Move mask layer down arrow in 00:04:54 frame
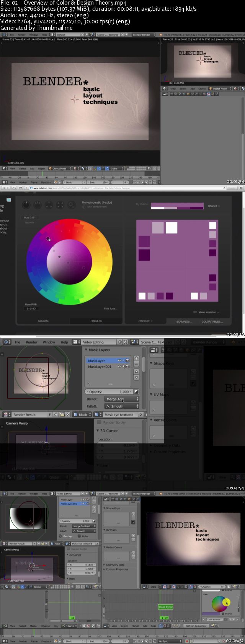Screen dimensions: 245x644 [x=136, y=377]
